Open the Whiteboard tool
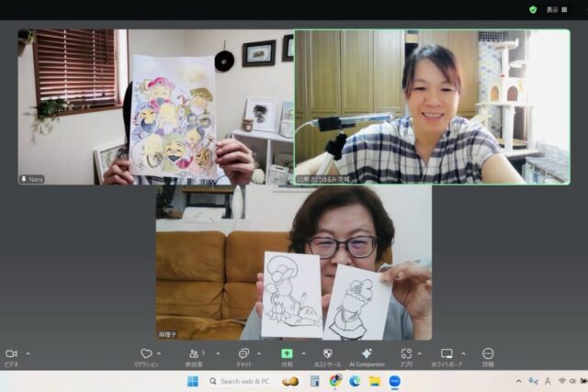The width and height of the screenshot is (588, 392). [447, 354]
